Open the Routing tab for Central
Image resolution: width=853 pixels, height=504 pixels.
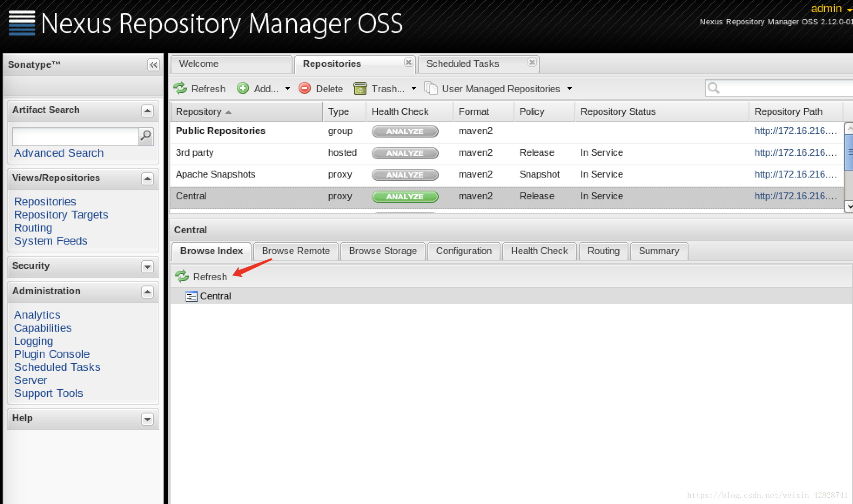click(603, 251)
